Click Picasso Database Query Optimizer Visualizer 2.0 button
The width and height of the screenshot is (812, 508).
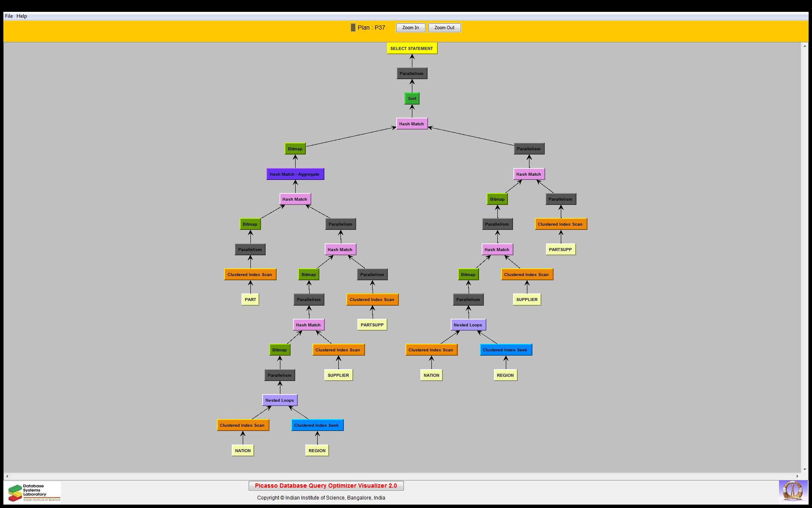point(326,486)
